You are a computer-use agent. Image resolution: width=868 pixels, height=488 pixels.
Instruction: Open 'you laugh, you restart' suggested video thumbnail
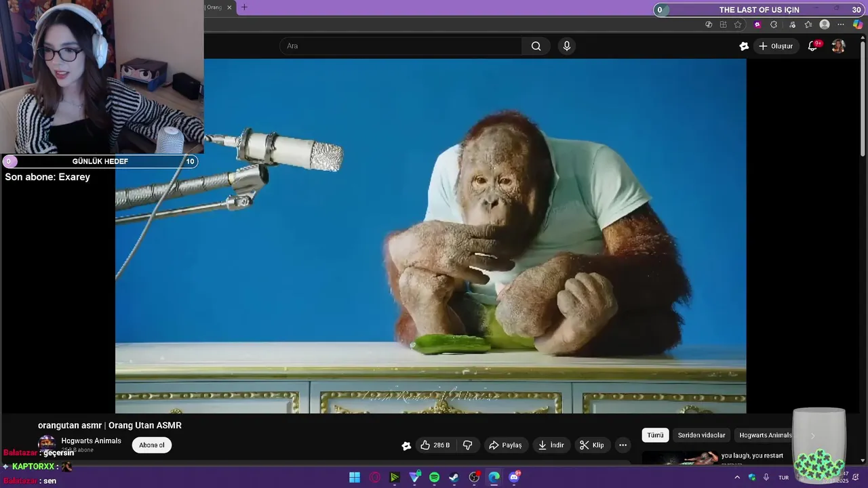[x=680, y=458]
